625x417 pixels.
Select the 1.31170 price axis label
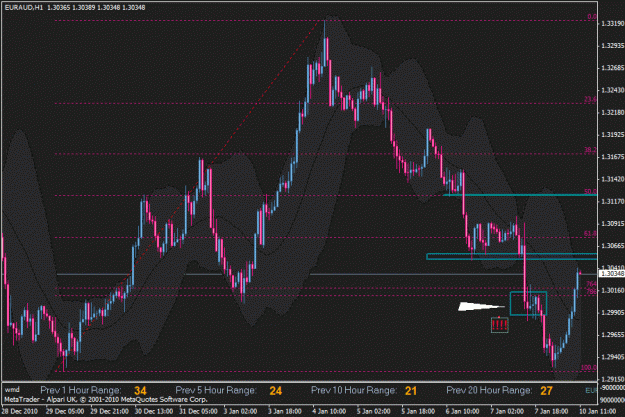pyautogui.click(x=613, y=202)
